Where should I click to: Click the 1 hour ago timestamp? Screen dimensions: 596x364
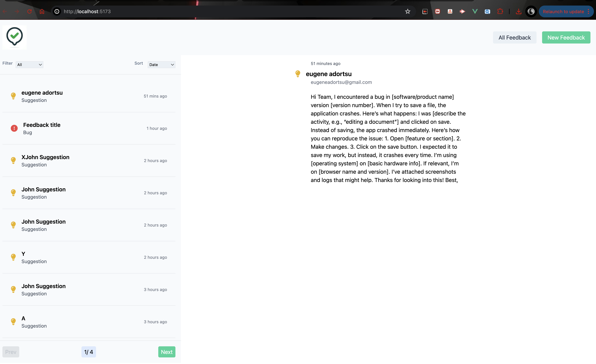pyautogui.click(x=157, y=128)
